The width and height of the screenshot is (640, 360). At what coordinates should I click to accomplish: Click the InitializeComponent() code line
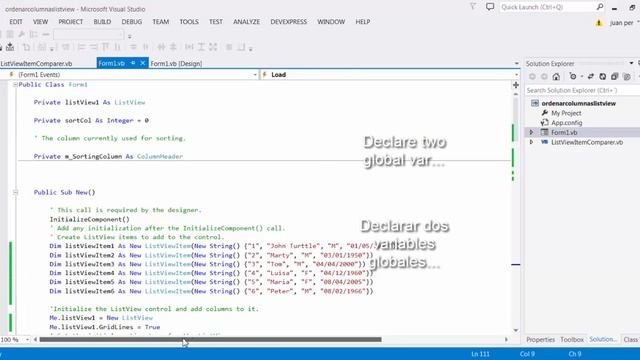click(89, 219)
